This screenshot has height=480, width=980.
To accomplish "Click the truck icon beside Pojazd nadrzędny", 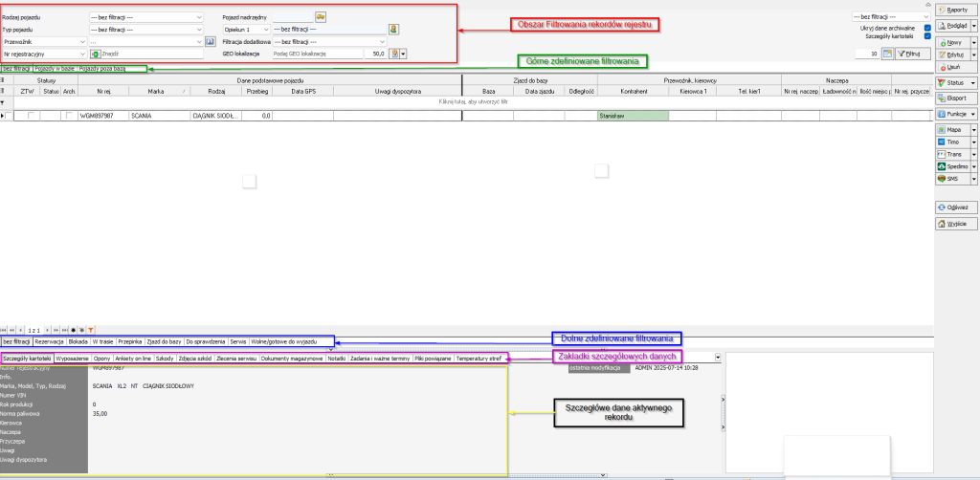I will 321,17.
